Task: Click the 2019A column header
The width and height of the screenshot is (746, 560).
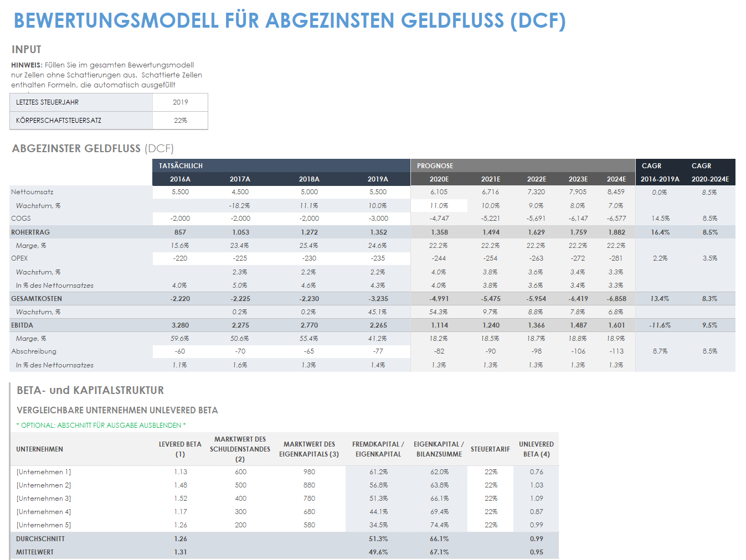Action: tap(378, 179)
